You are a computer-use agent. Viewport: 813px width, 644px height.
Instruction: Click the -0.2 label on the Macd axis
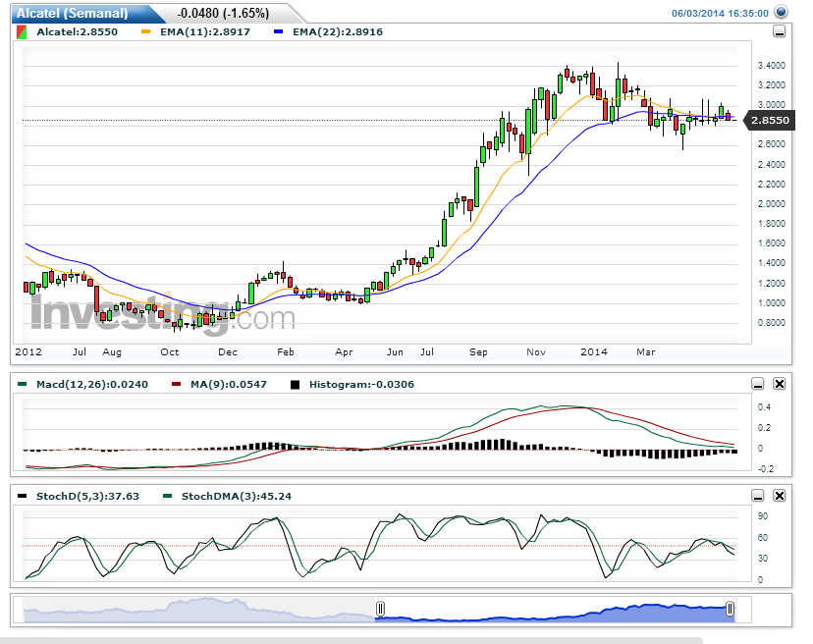pos(765,468)
